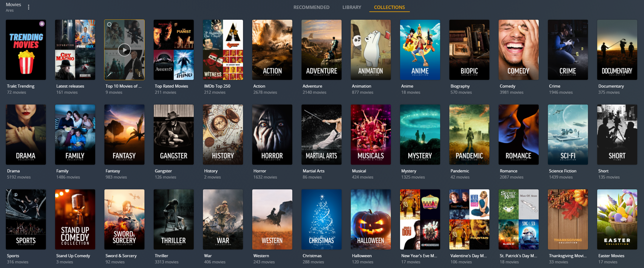Open the IMDb Top 250 poster
The width and height of the screenshot is (644, 268).
[223, 50]
